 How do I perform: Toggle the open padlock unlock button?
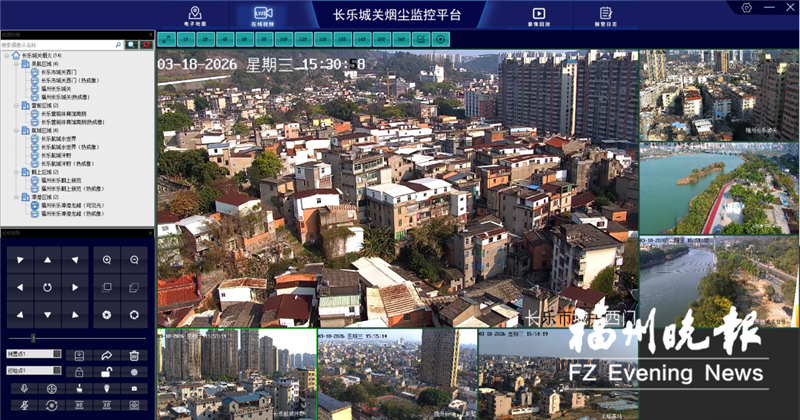coord(107,372)
